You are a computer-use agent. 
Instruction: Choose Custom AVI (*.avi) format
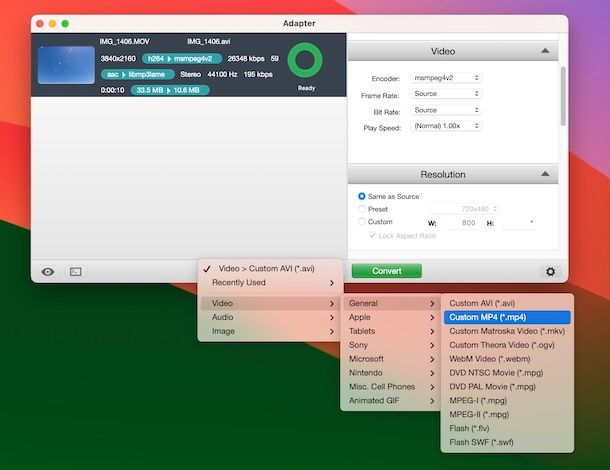[507, 303]
